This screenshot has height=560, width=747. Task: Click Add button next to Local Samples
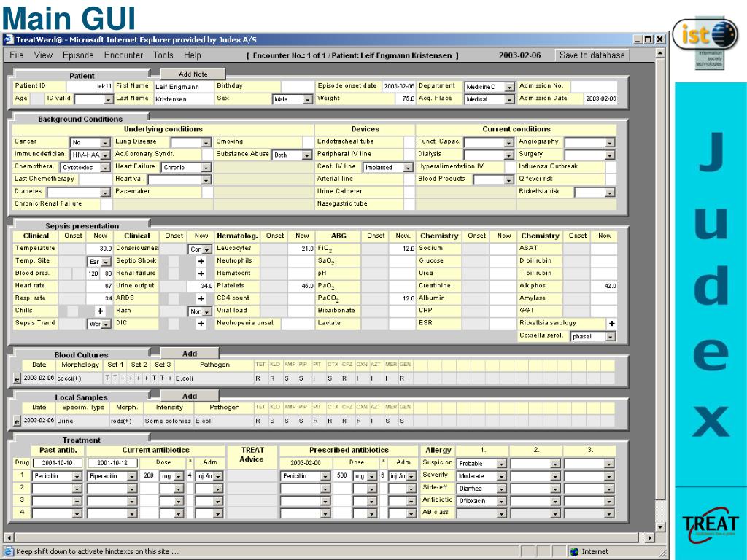pos(190,396)
